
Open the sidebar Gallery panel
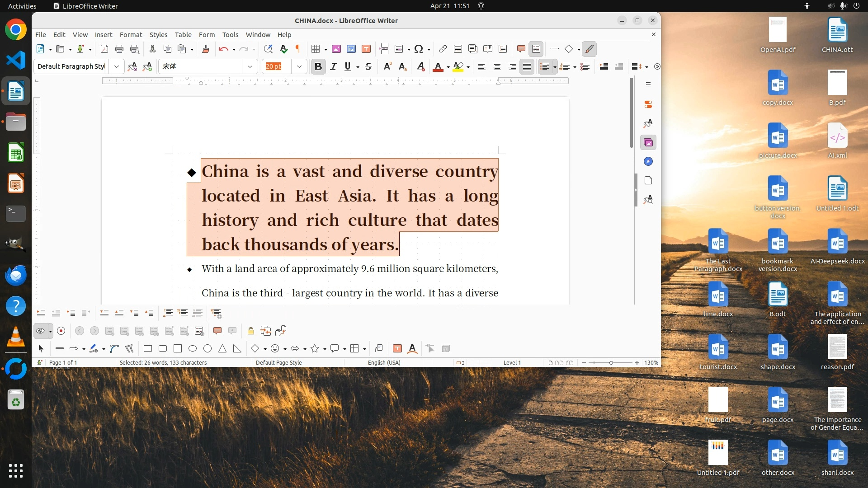click(x=648, y=142)
